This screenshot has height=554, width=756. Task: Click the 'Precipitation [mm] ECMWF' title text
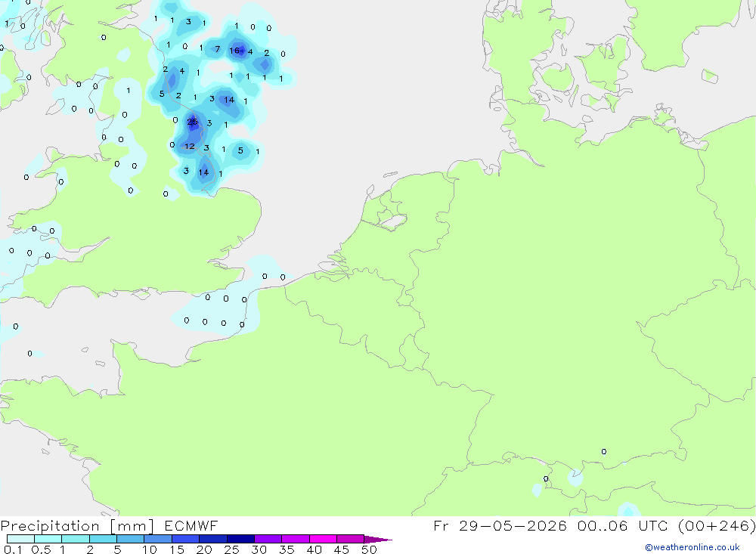pyautogui.click(x=110, y=525)
